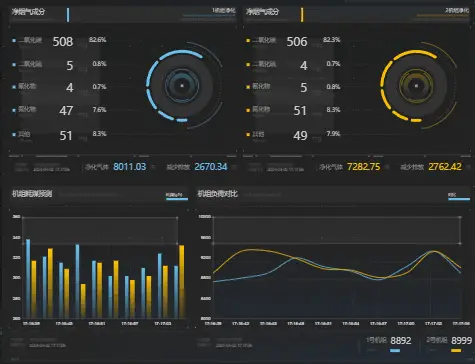
Task: Select the blue-underlined tab above the line chart
Action: [x=459, y=196]
